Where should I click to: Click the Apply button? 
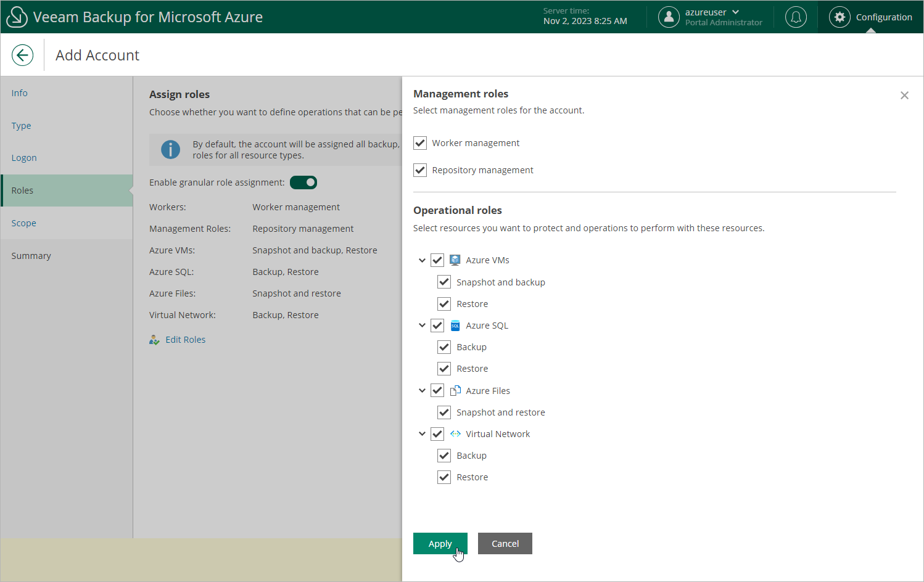pyautogui.click(x=440, y=543)
